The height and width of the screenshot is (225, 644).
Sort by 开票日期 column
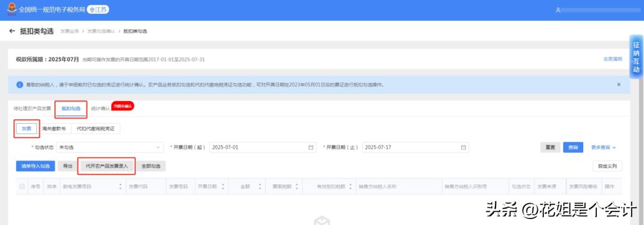pyautogui.click(x=223, y=186)
